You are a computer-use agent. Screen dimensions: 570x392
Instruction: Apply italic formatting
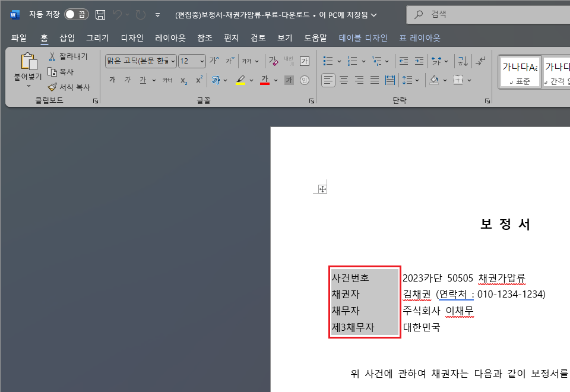(x=127, y=80)
